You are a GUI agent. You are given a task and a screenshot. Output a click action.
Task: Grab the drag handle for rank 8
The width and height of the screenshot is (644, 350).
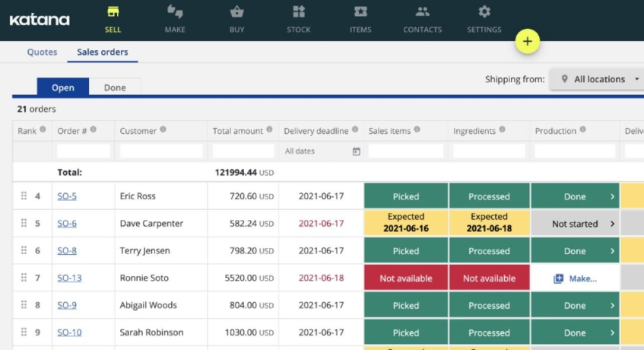24,305
